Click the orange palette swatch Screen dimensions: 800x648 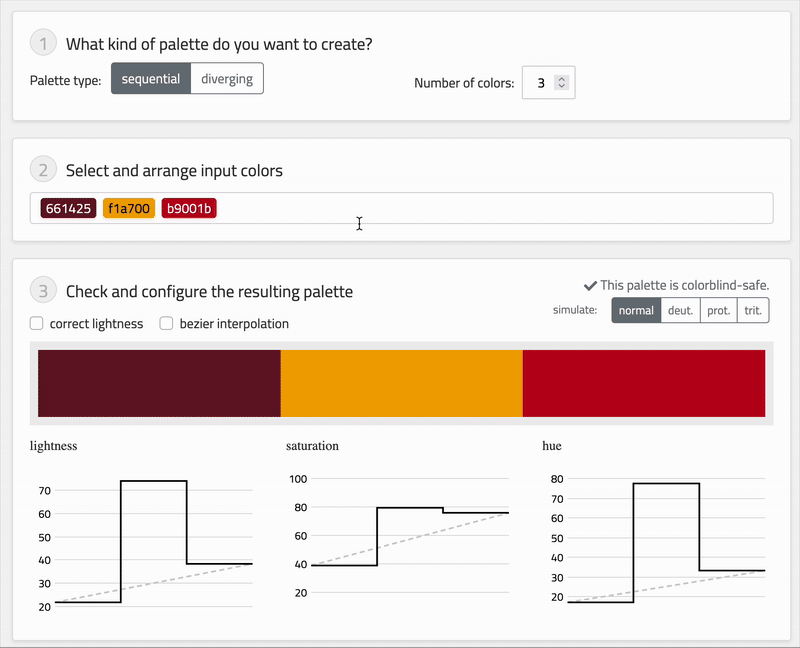[401, 383]
